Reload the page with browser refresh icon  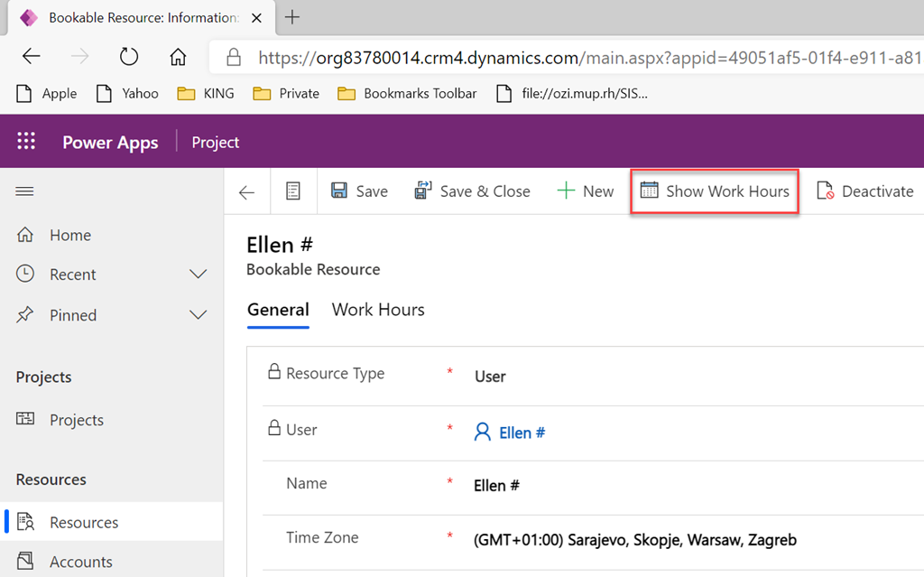129,57
